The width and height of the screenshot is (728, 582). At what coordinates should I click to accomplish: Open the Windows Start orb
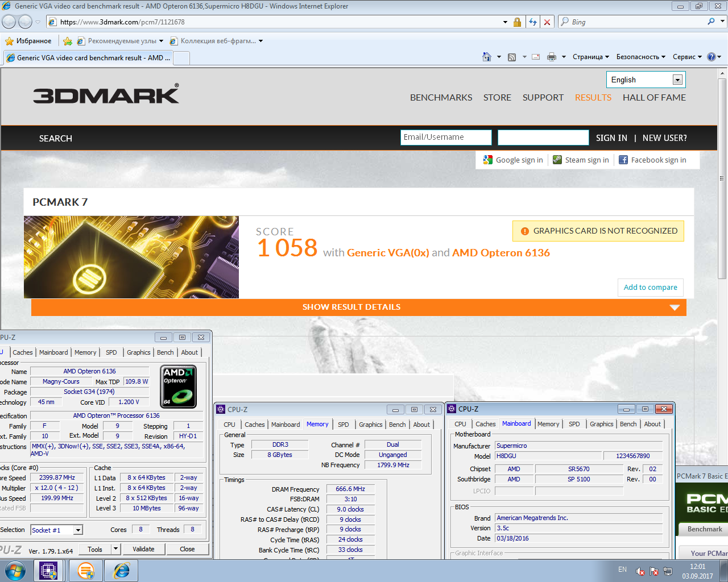(15, 571)
